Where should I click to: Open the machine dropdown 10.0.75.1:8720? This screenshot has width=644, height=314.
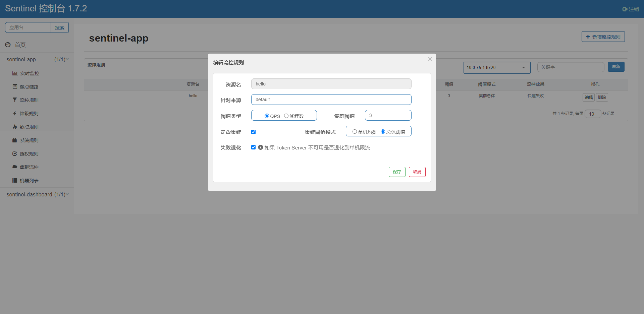497,67
